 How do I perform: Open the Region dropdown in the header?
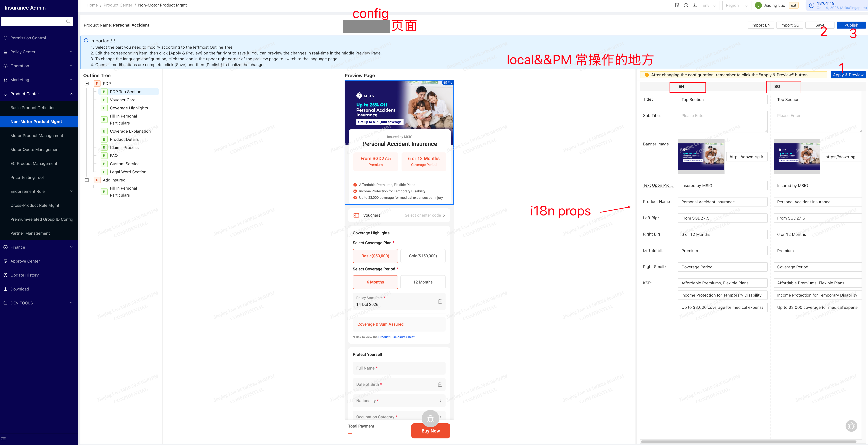(x=737, y=5)
